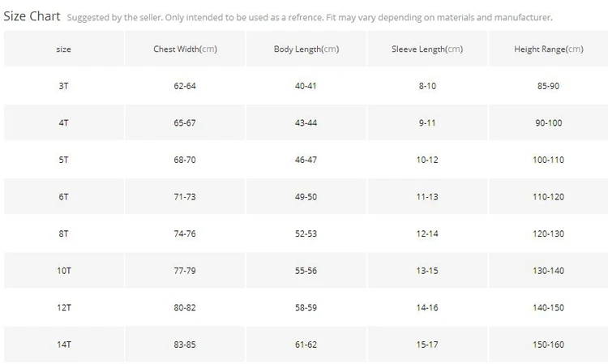Click height range value 110-120
The width and height of the screenshot is (608, 364).
[x=548, y=197]
